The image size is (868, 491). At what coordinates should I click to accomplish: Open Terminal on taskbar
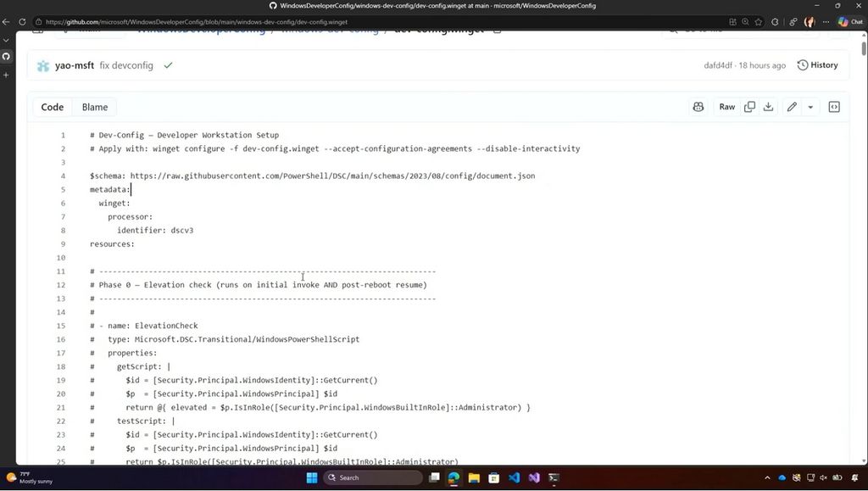pyautogui.click(x=554, y=477)
